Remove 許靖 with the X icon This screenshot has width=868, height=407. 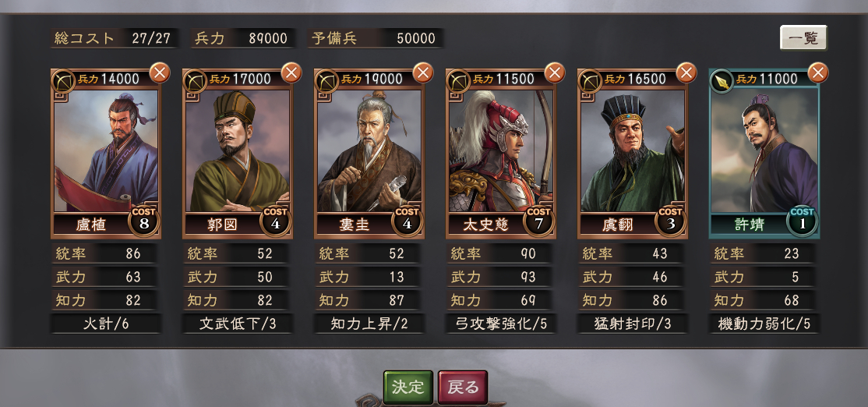pyautogui.click(x=818, y=73)
